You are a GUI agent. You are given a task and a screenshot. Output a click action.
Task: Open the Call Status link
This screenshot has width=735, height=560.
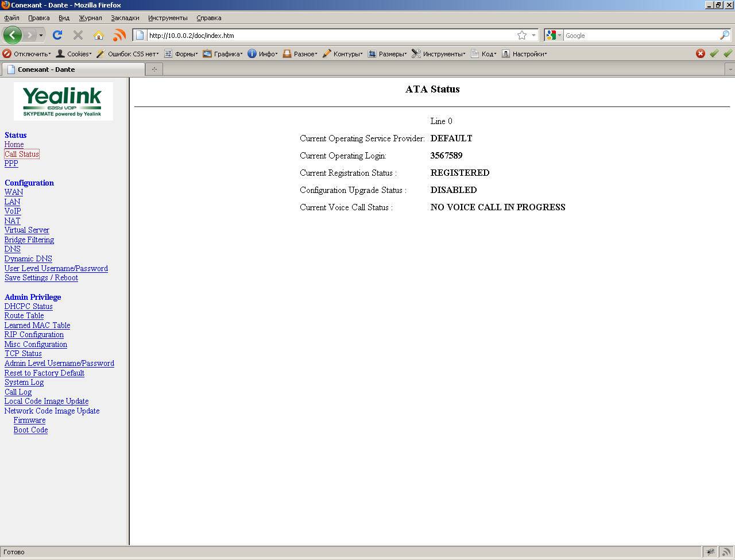(x=22, y=154)
